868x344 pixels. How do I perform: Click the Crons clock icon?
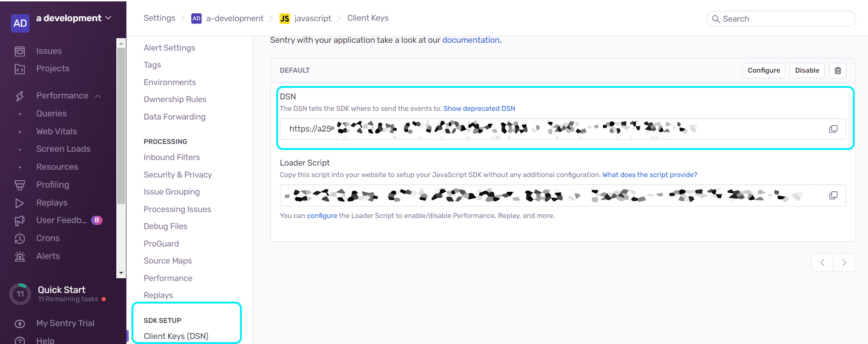(20, 239)
